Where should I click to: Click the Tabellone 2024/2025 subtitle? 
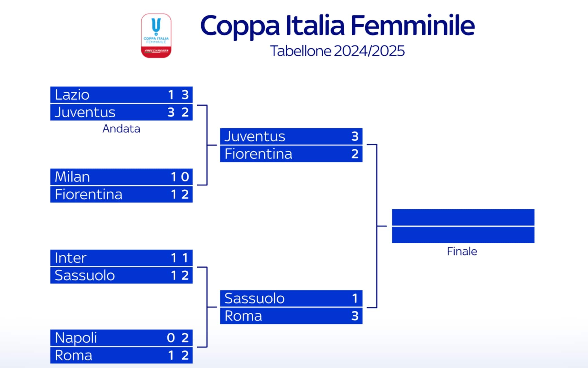[337, 51]
